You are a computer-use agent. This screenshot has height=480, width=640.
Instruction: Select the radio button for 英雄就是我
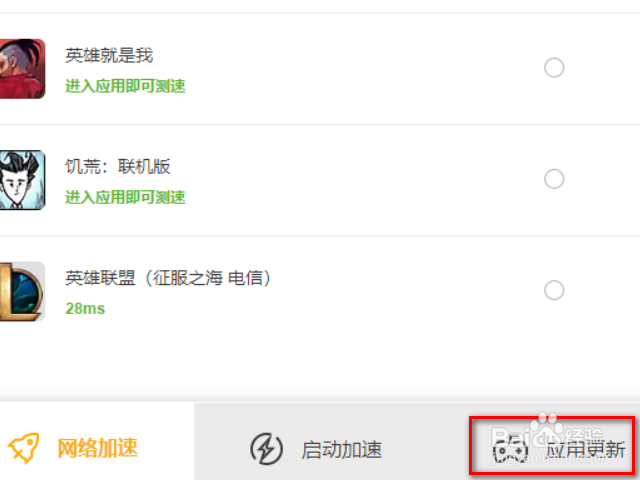click(x=554, y=68)
